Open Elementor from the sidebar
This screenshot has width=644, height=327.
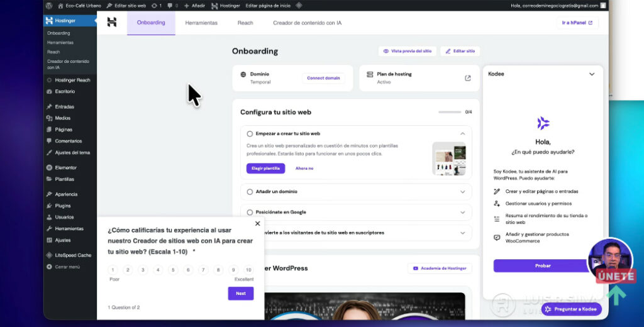pos(65,168)
